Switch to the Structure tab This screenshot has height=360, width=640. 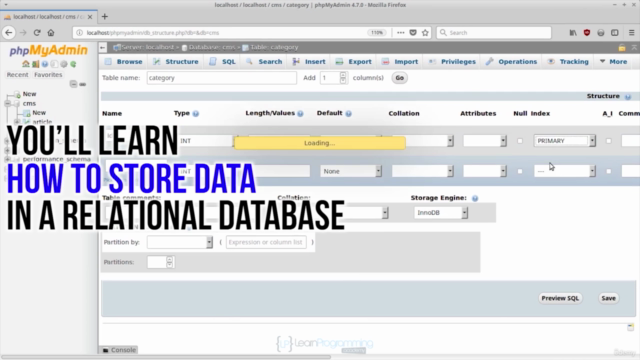coord(176,62)
